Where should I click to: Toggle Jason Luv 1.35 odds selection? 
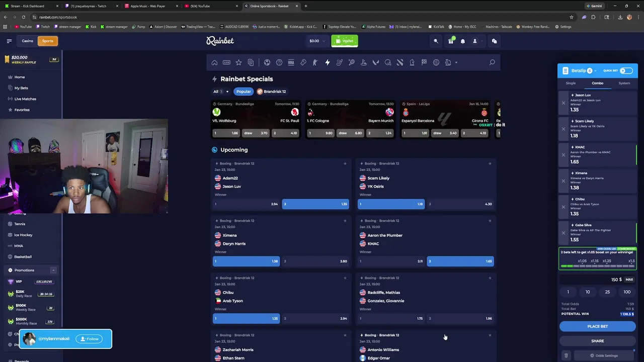point(315,204)
